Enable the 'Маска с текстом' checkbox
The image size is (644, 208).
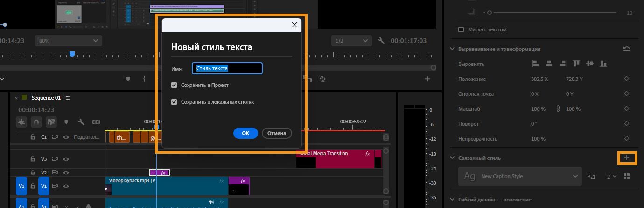coord(462,29)
